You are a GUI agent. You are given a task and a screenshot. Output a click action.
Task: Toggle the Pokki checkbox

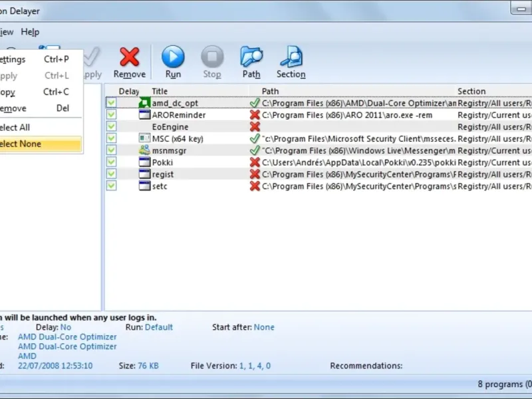pyautogui.click(x=111, y=162)
